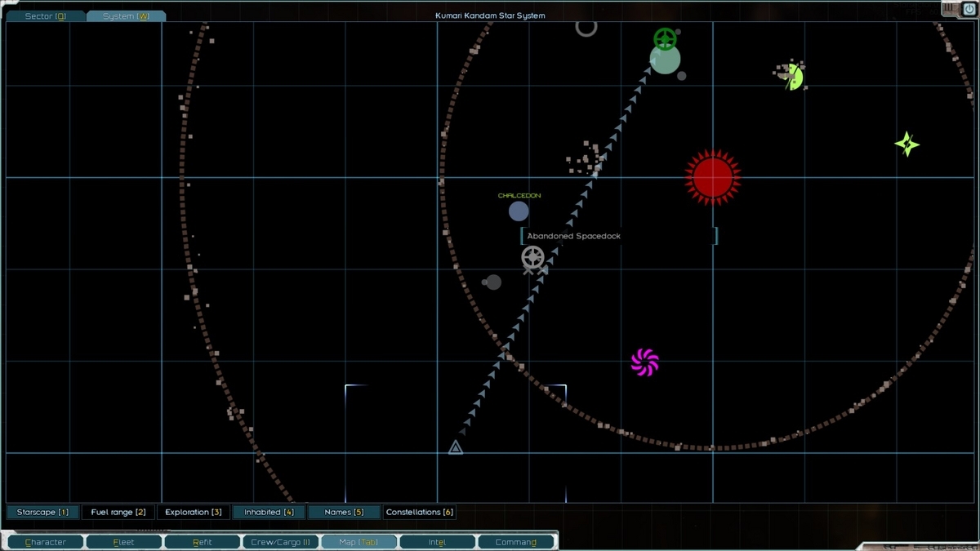Toggle the Fuel range [2] filter
The image size is (980, 551).
point(118,513)
